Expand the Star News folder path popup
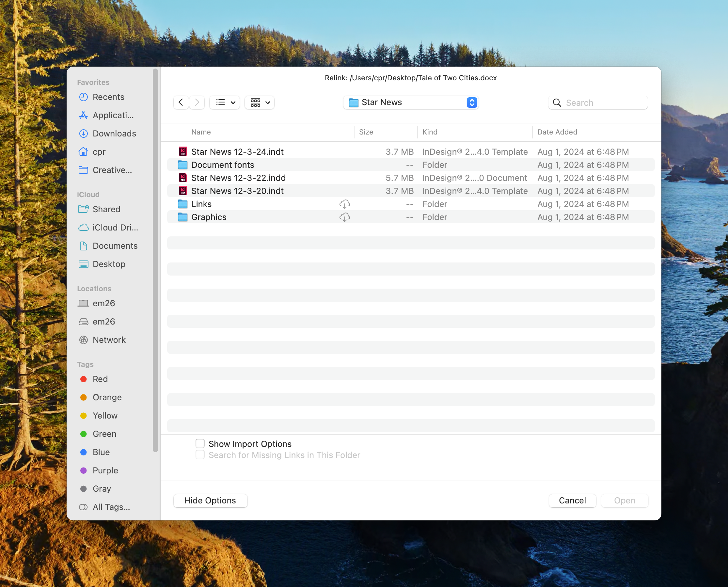The width and height of the screenshot is (728, 587). [410, 103]
